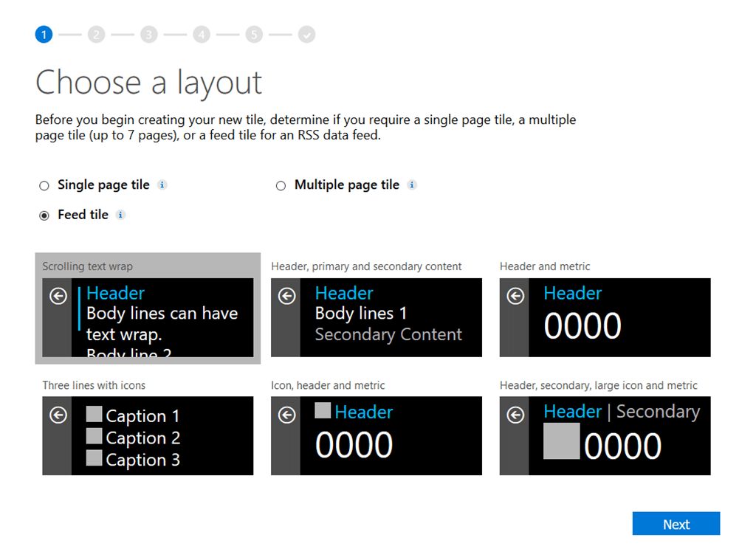Click the gray icon placeholder beside Caption 1
The width and height of the screenshot is (756, 549).
click(x=94, y=415)
